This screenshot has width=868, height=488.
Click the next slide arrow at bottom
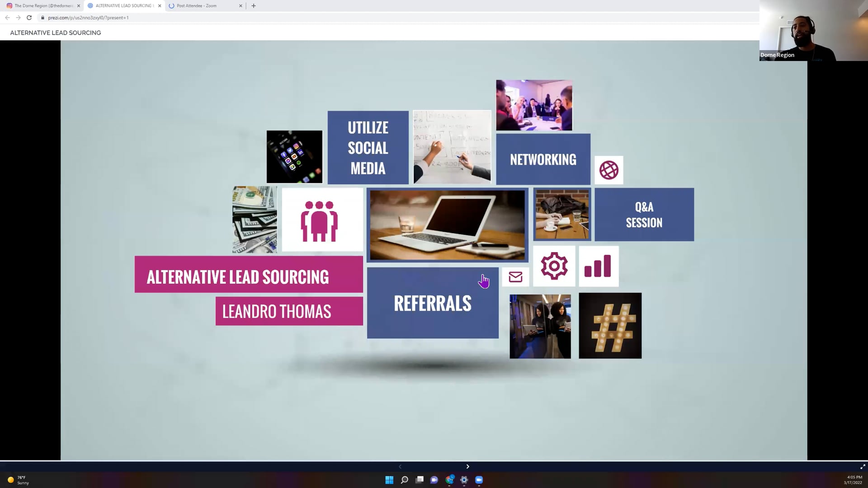(467, 466)
